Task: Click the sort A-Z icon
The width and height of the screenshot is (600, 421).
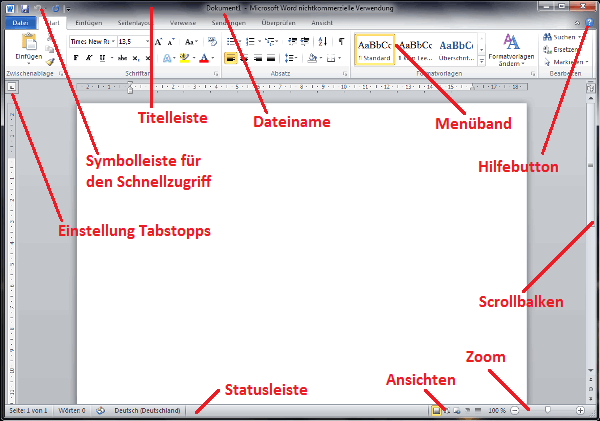Action: pyautogui.click(x=323, y=41)
